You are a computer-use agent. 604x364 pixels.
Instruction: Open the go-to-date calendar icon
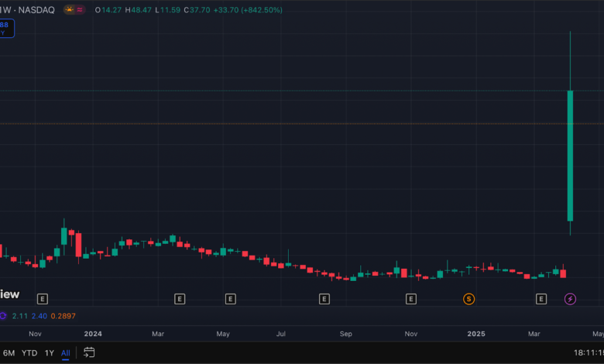pos(89,352)
